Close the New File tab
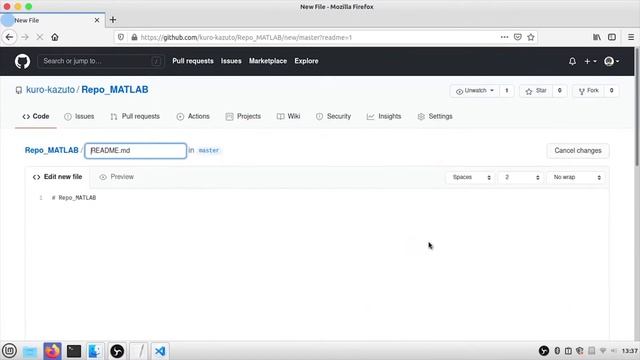Image resolution: width=640 pixels, height=360 pixels. (x=97, y=20)
